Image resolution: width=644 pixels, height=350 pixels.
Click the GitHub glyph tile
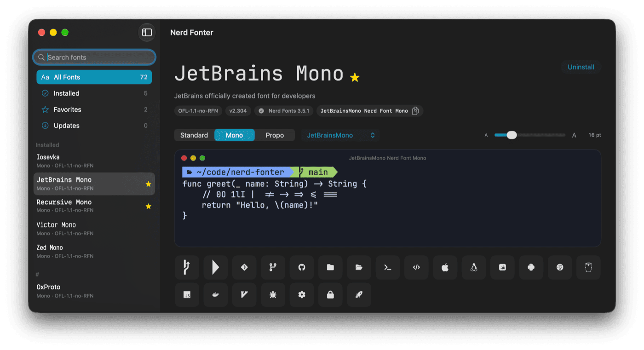302,267
